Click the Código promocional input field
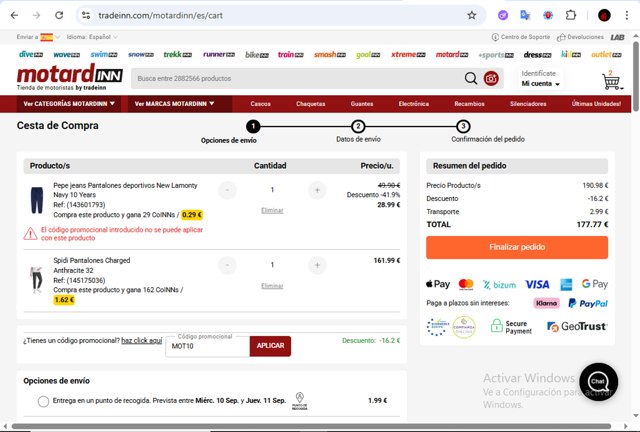640x432 pixels. pos(207,346)
